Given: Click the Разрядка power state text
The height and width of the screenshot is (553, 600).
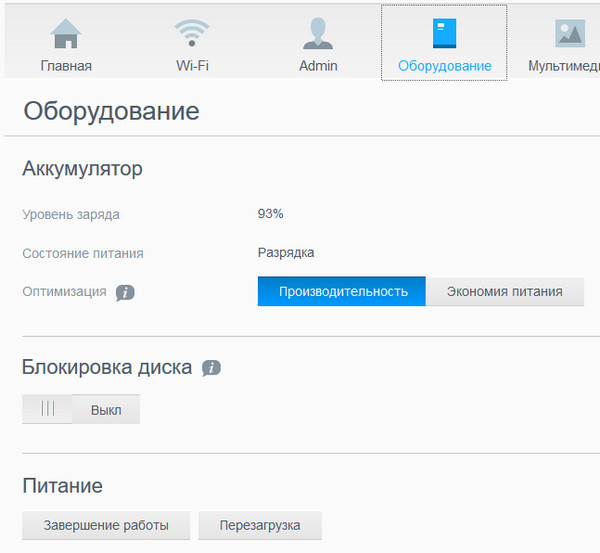Looking at the screenshot, I should pyautogui.click(x=285, y=253).
